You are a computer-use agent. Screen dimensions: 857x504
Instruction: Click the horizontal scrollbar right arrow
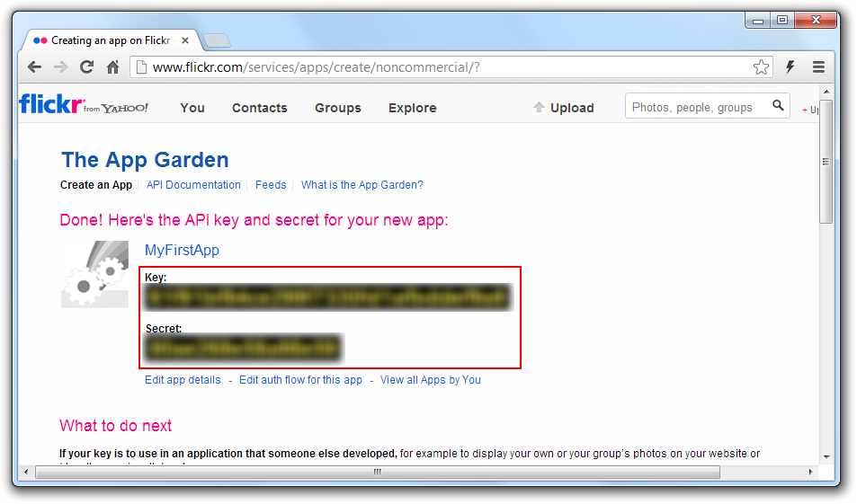pos(810,472)
